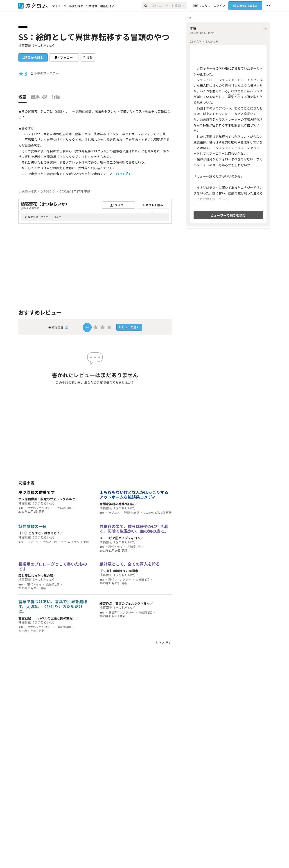Click the catchphrase 絶対悪として、全ての罪人を狩る
The width and height of the screenshot is (289, 868).
129,564
